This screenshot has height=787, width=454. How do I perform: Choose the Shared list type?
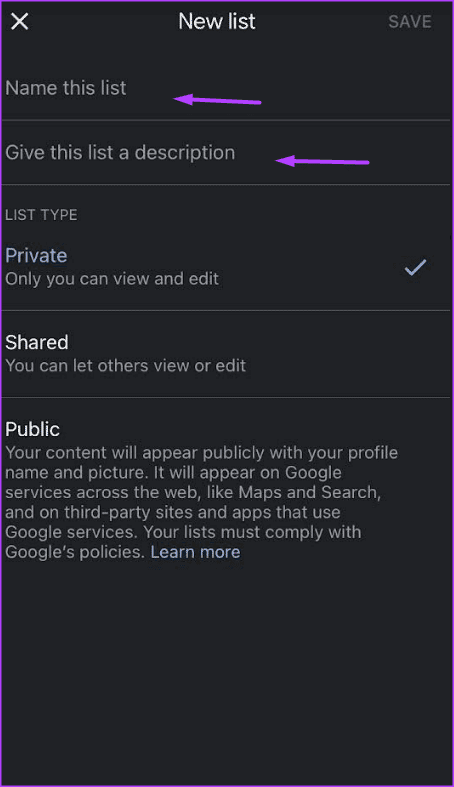pyautogui.click(x=227, y=354)
